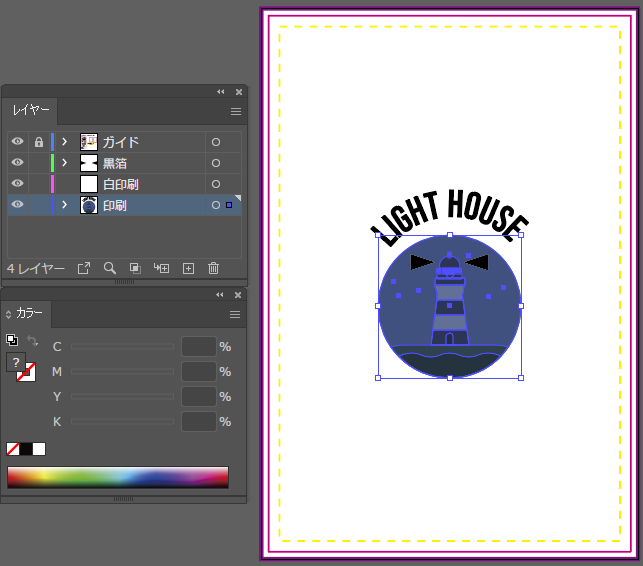The height and width of the screenshot is (566, 643).
Task: Click the white swatch below the sliders
Action: 39,449
